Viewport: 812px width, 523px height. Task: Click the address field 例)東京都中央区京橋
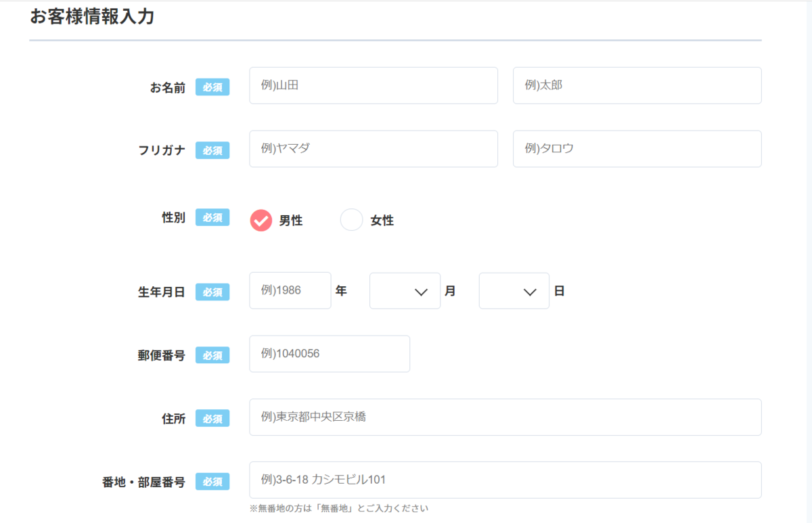coord(505,417)
